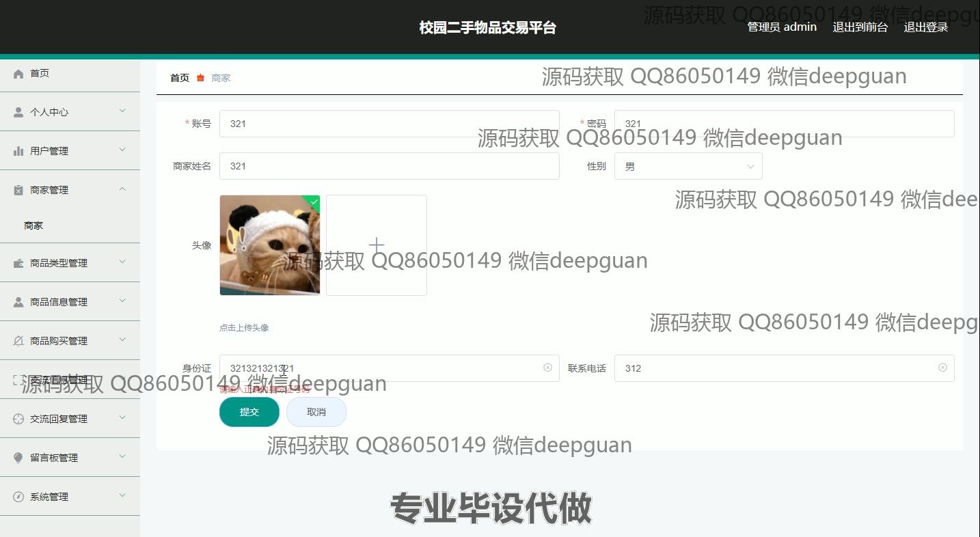Expand the 留言板管理 menu chevron
The width and height of the screenshot is (980, 537).
pos(122,456)
